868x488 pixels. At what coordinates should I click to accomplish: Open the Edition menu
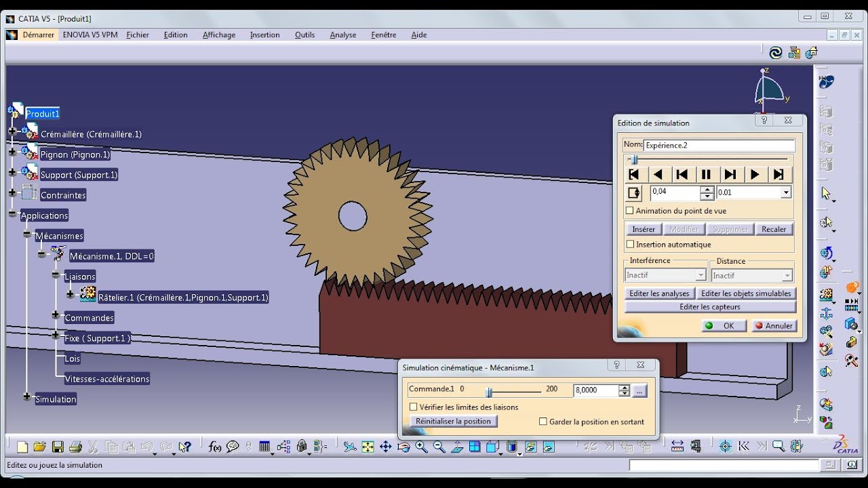(x=176, y=35)
